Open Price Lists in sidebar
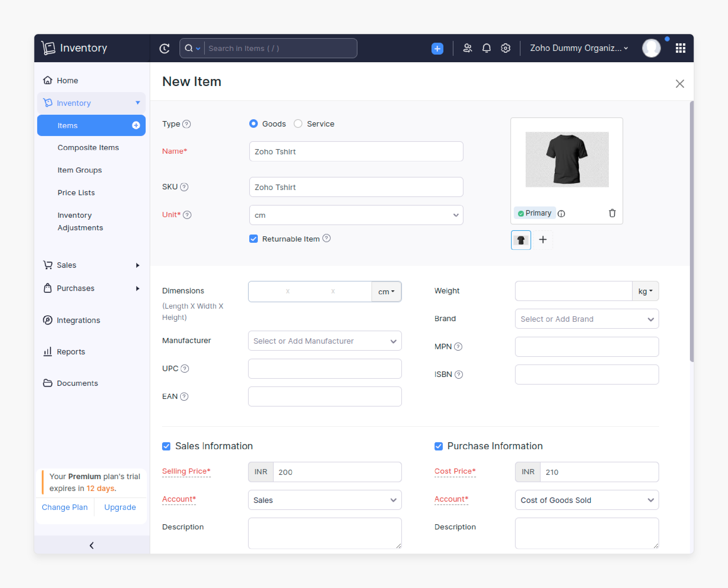Viewport: 728px width, 588px height. click(76, 192)
